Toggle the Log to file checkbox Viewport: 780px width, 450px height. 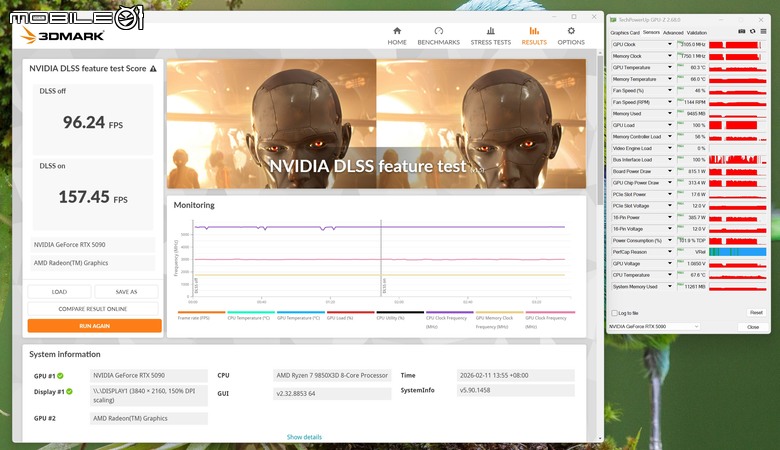click(614, 313)
